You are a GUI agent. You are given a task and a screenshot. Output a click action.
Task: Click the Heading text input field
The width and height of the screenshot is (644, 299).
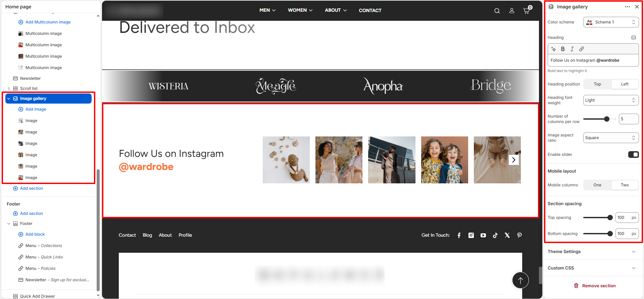point(593,60)
